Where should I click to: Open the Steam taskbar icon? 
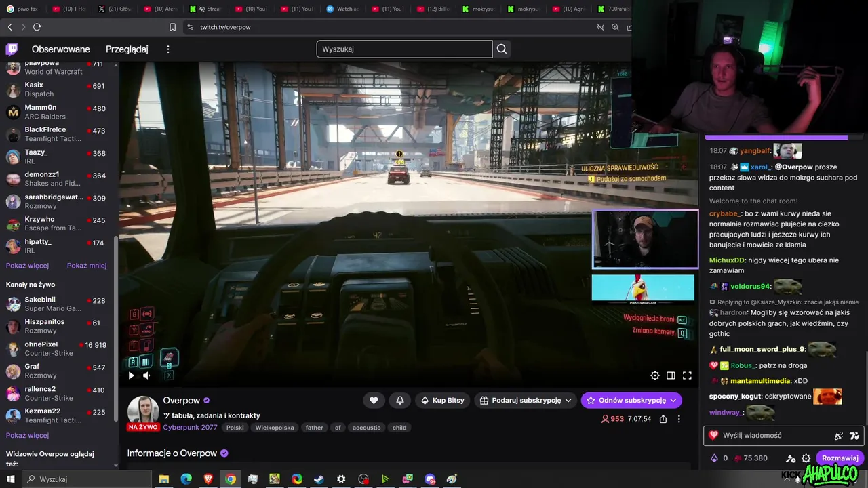(x=319, y=479)
